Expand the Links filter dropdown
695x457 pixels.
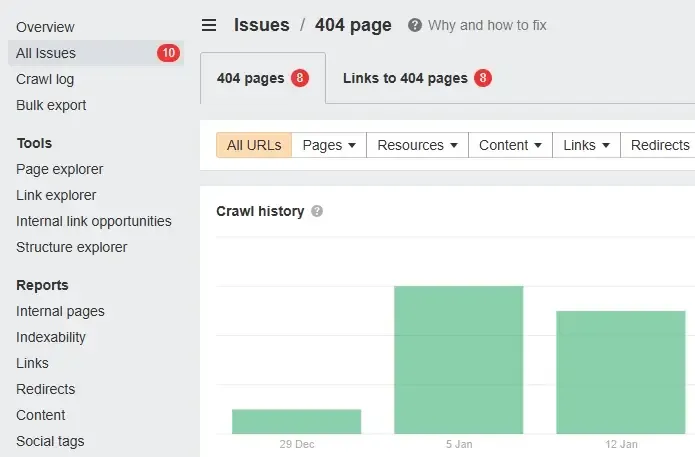(586, 145)
